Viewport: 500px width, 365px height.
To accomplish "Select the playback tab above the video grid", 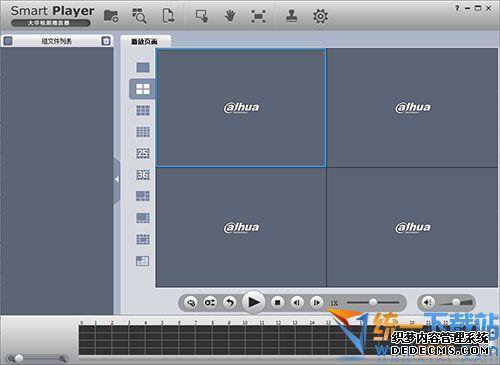I will 144,41.
